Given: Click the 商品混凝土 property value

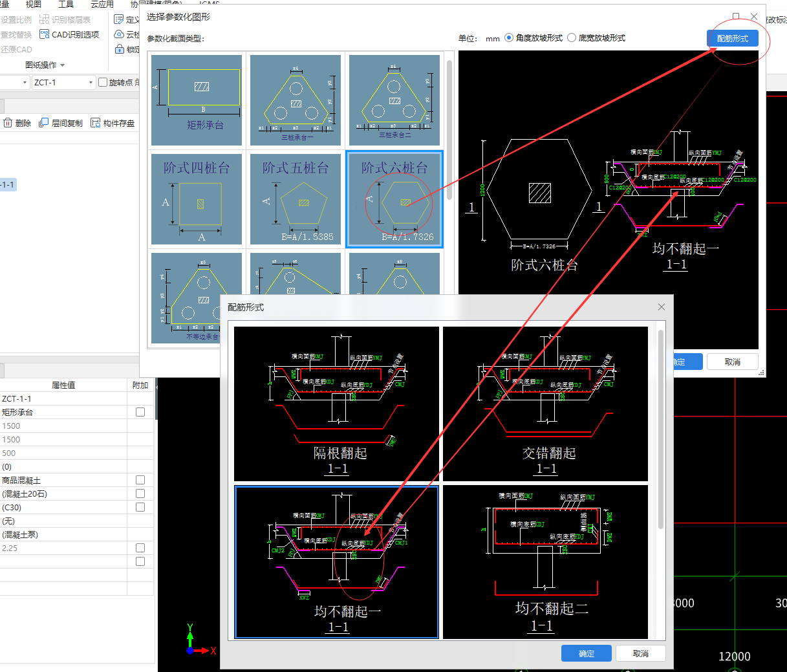Looking at the screenshot, I should (x=63, y=480).
